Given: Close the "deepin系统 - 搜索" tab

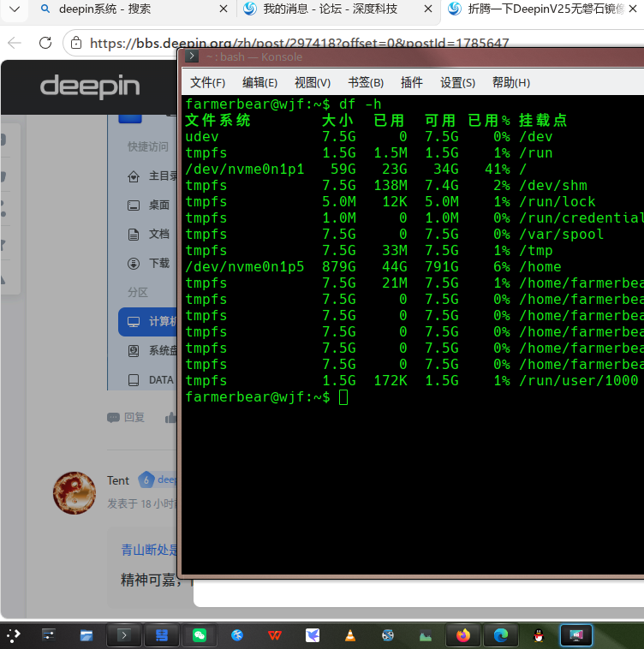Looking at the screenshot, I should click(223, 9).
